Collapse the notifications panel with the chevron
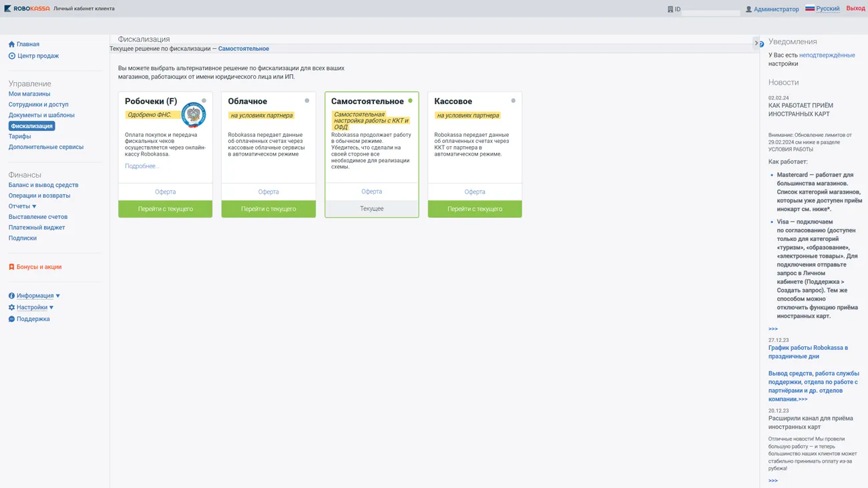The image size is (868, 488). click(x=756, y=43)
